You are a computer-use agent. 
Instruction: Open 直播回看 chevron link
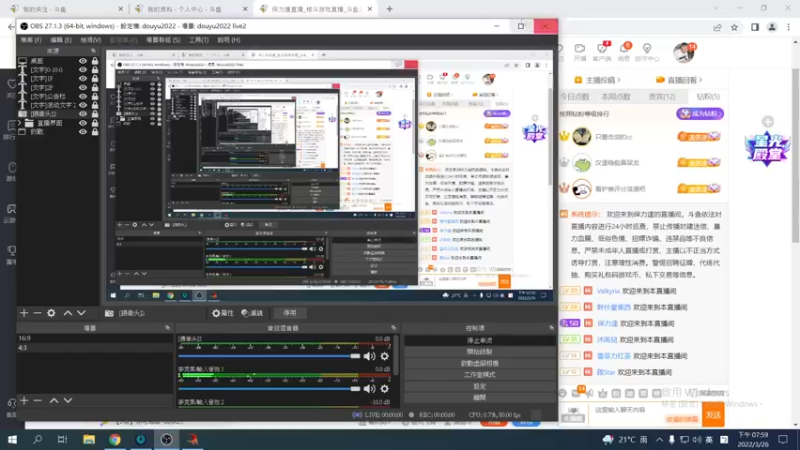point(679,80)
